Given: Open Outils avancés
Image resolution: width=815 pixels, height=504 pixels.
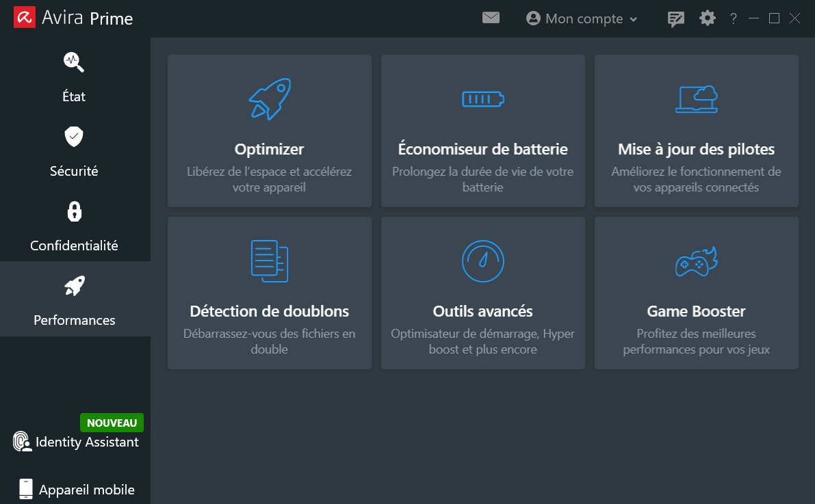Looking at the screenshot, I should click(482, 293).
